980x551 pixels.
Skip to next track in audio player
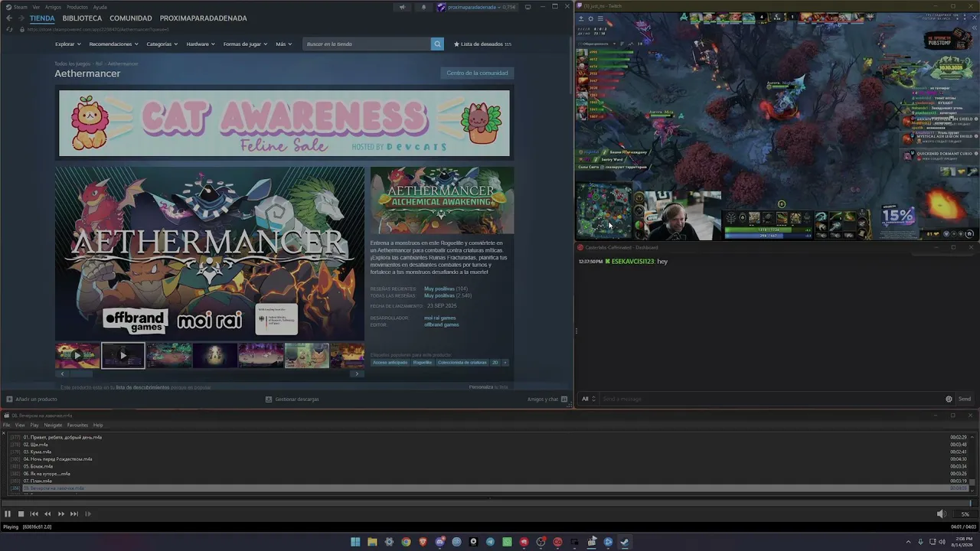pos(74,514)
